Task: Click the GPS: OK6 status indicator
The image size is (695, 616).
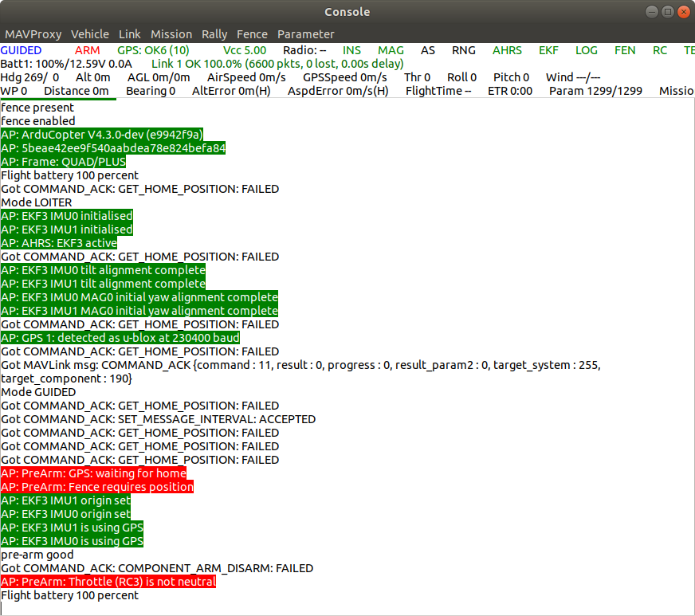Action: (153, 50)
